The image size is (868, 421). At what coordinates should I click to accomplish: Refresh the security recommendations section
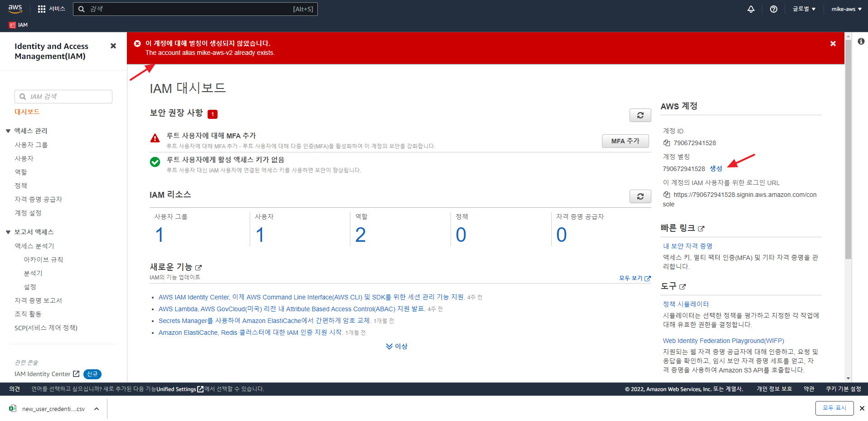click(640, 115)
